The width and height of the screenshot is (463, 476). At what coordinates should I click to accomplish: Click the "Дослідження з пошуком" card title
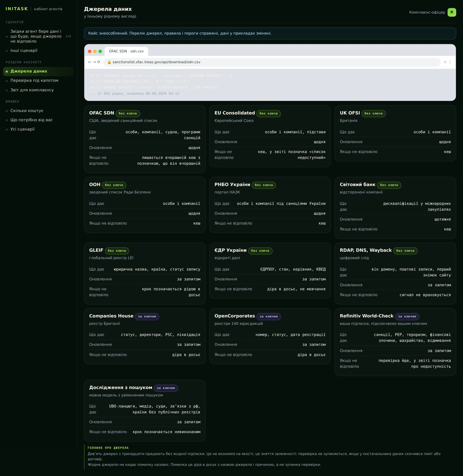coord(121,388)
